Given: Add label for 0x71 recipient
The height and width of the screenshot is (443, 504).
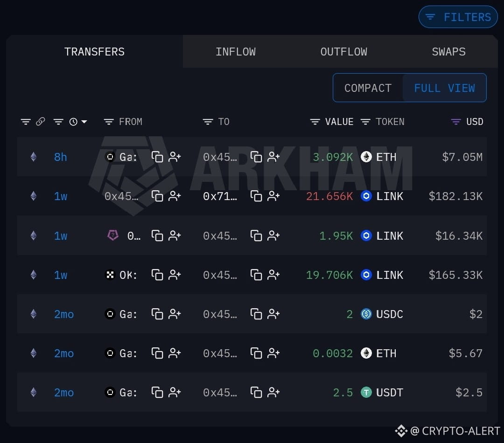Looking at the screenshot, I should point(273,196).
